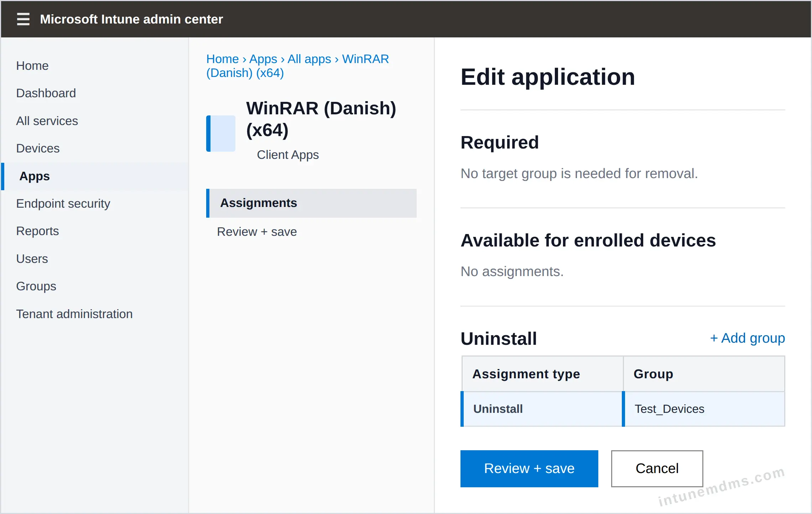The image size is (812, 514).
Task: Click 'No target group is needed for removal.'
Action: 579,174
